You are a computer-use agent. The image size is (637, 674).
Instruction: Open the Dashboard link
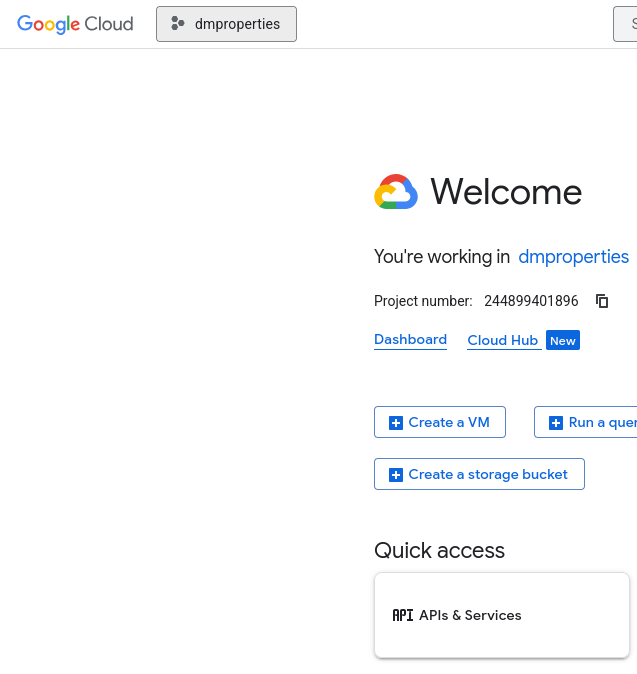[x=410, y=340]
